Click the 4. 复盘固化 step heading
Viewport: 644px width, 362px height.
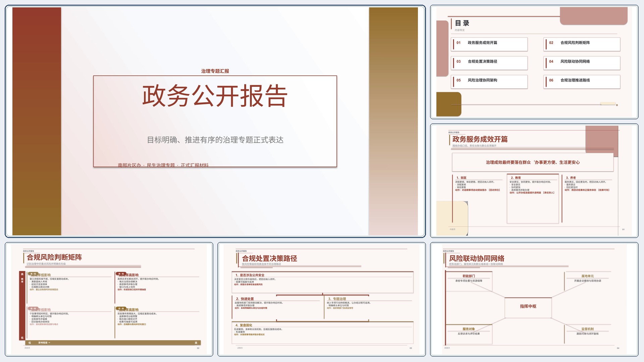tap(244, 325)
